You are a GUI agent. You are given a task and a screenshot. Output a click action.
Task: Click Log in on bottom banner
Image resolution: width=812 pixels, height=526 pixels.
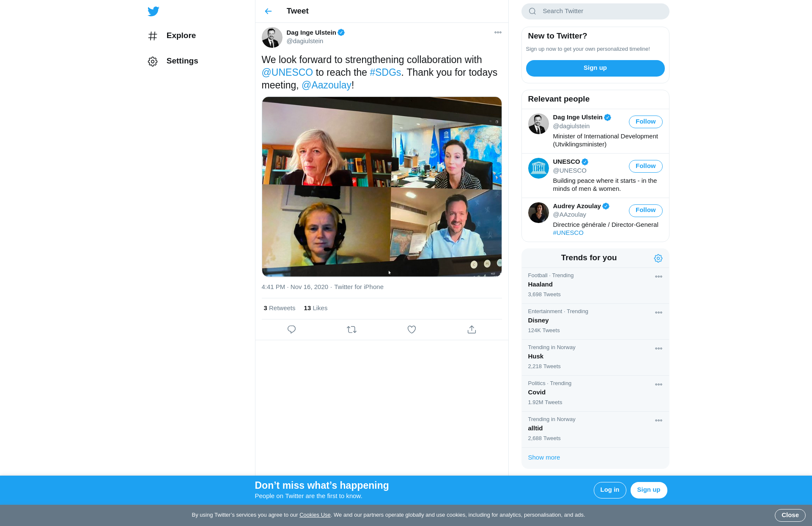pos(609,490)
